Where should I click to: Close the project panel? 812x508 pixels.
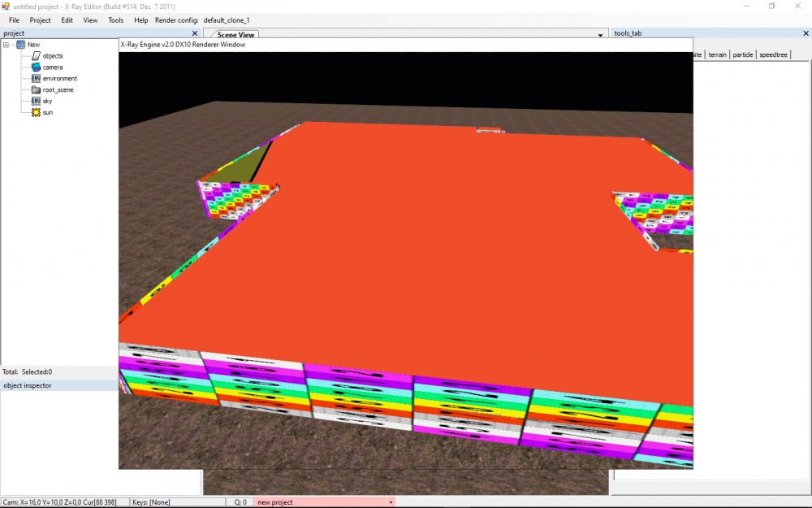pos(194,33)
